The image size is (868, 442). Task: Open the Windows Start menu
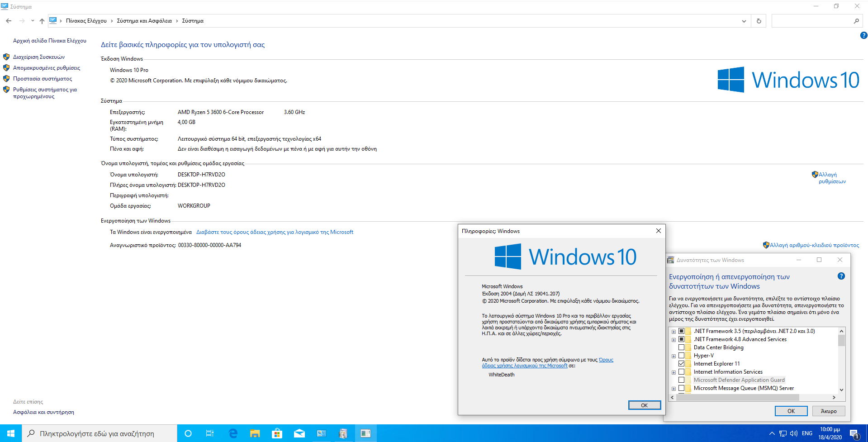tap(11, 433)
